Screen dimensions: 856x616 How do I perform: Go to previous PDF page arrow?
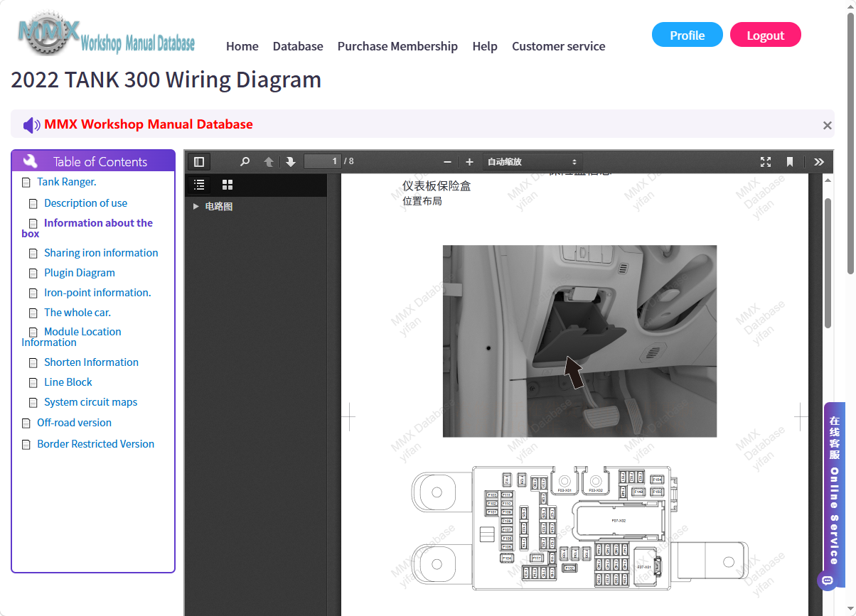[x=269, y=162]
